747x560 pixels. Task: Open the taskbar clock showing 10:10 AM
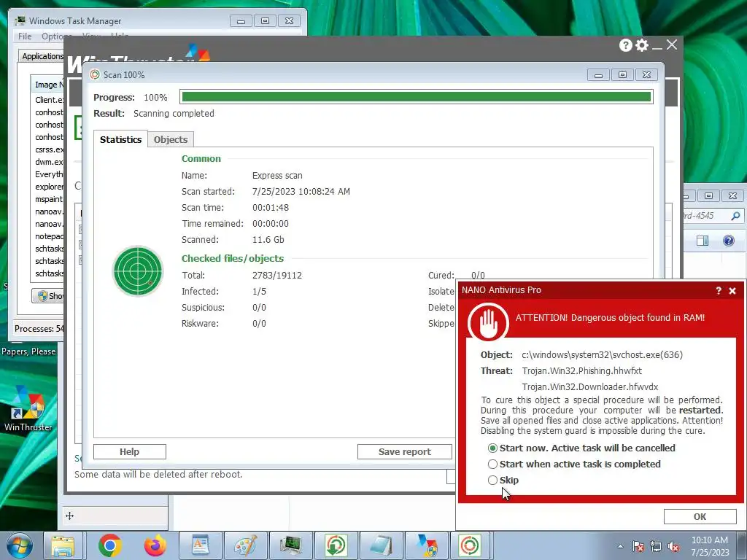point(710,546)
